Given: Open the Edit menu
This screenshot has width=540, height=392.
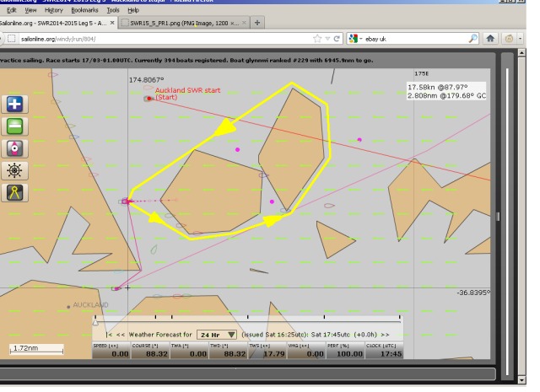Looking at the screenshot, I should pyautogui.click(x=12, y=10).
